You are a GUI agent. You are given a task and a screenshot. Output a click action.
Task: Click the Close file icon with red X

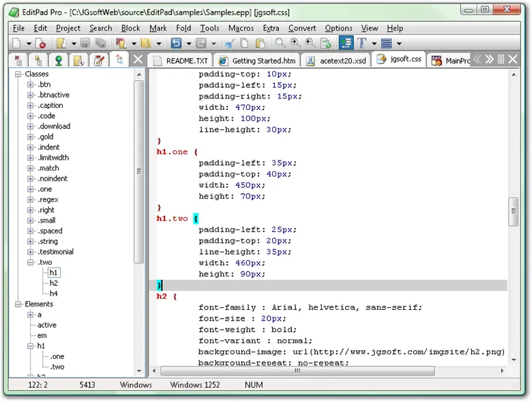[40, 43]
